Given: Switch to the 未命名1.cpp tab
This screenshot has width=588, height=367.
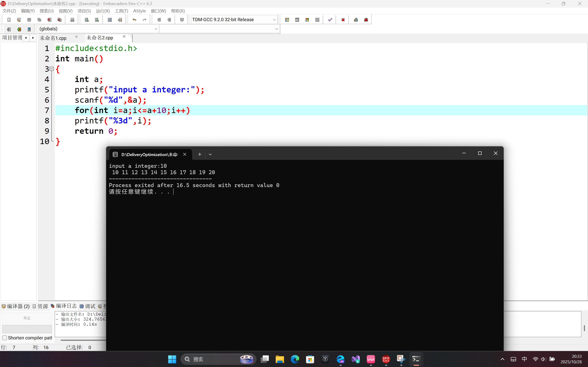Looking at the screenshot, I should pos(53,38).
